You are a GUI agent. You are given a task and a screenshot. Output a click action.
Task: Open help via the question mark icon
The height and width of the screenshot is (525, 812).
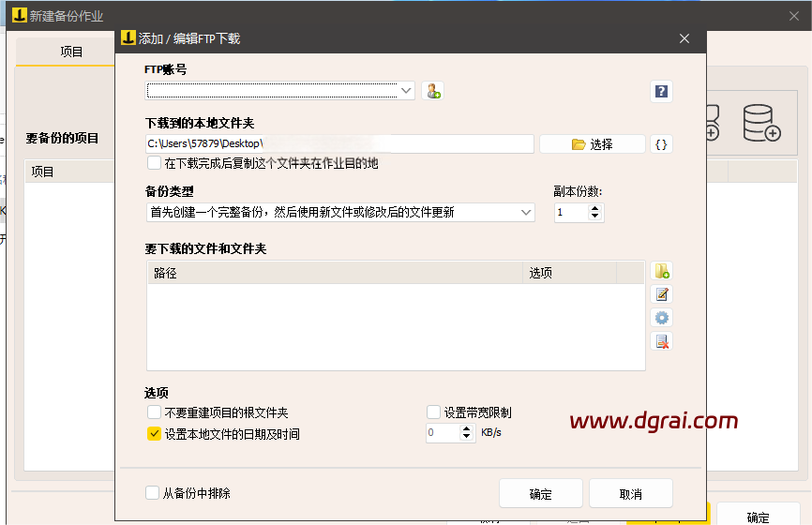[x=661, y=91]
